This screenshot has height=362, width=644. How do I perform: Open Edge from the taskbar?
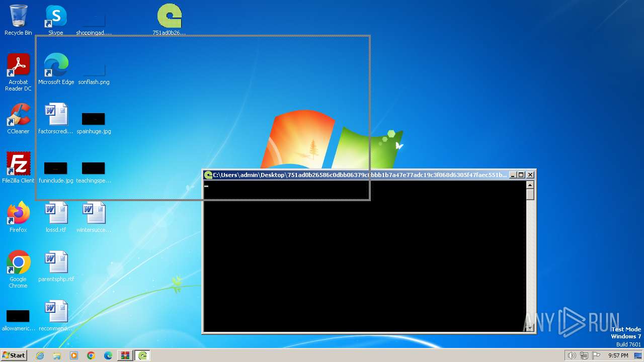pos(108,355)
